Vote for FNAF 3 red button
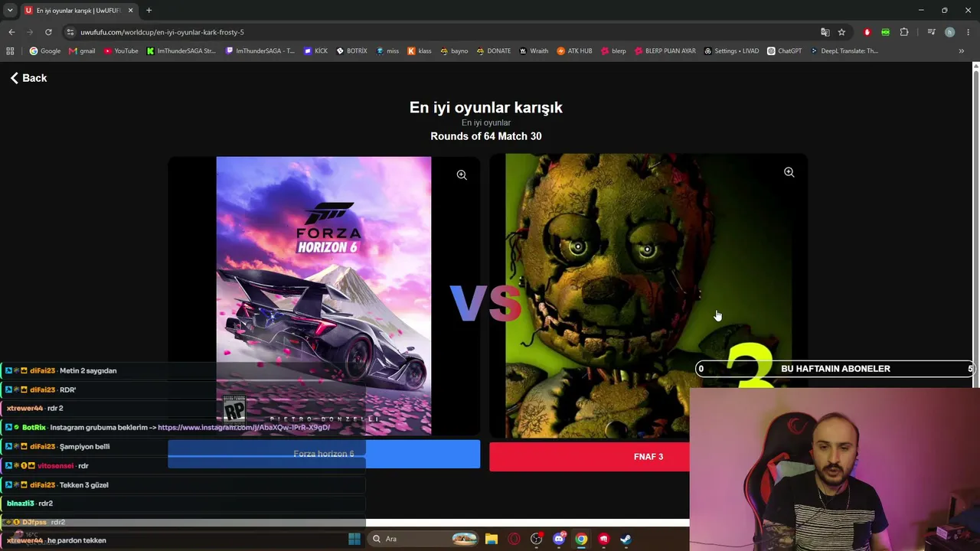The height and width of the screenshot is (551, 980). coord(648,457)
